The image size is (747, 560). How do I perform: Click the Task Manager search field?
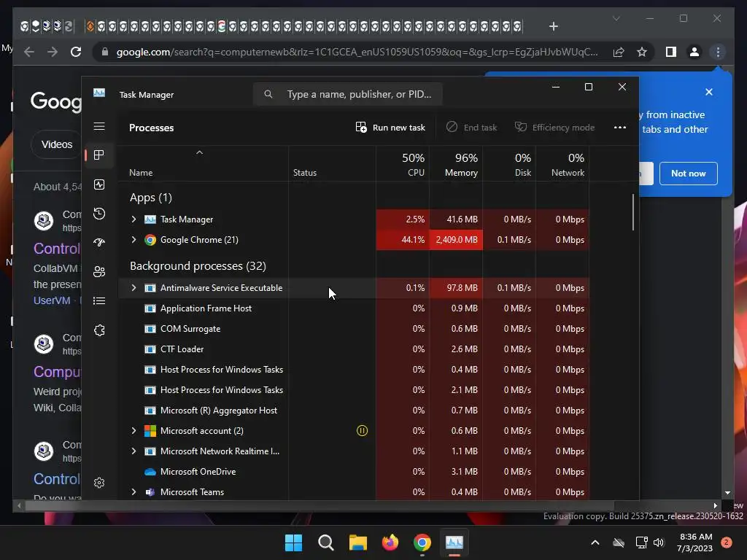click(x=348, y=94)
